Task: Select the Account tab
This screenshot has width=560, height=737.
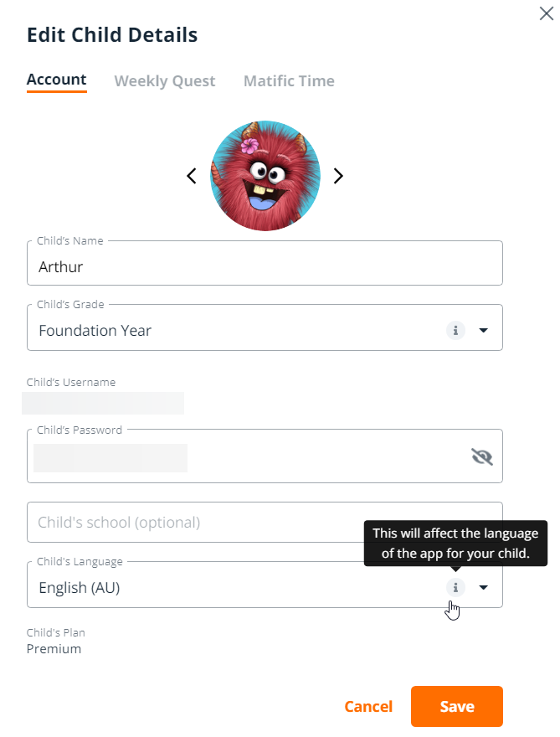Action: [x=56, y=80]
